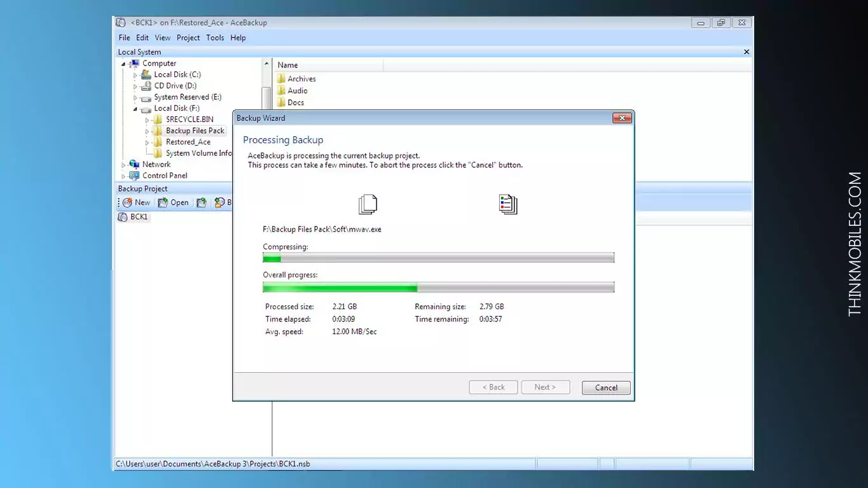Click the disabled Next button
The image size is (868, 488).
[x=546, y=387]
